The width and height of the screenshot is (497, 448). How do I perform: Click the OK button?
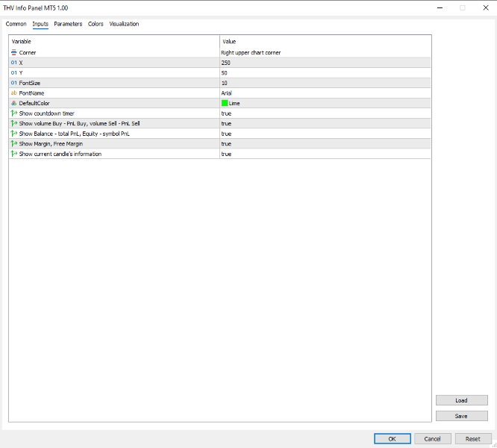tap(392, 439)
